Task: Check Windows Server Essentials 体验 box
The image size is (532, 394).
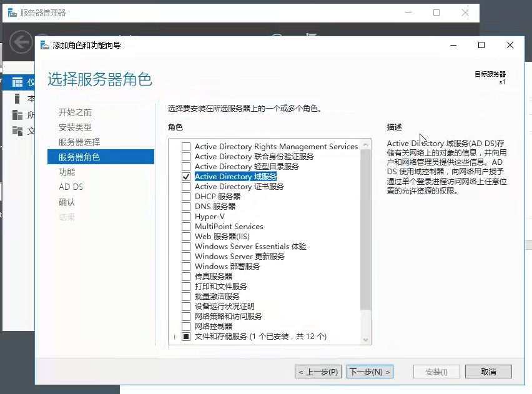Action: (186, 247)
